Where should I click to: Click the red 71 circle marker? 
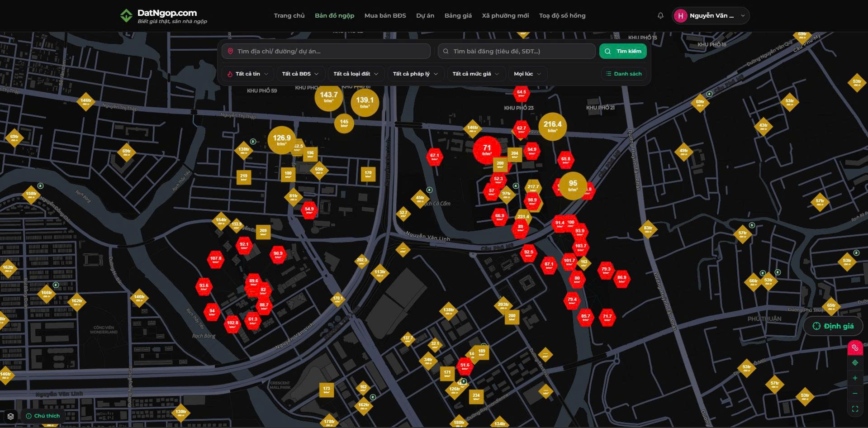tap(487, 150)
